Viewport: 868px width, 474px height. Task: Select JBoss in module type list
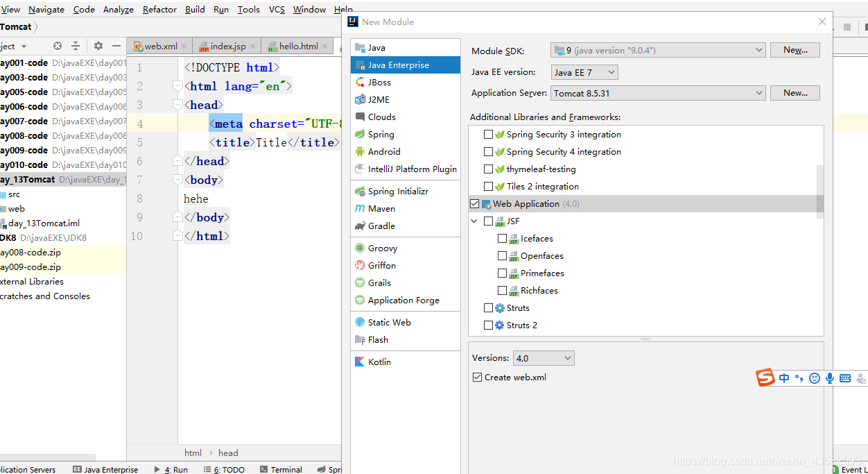405,83
